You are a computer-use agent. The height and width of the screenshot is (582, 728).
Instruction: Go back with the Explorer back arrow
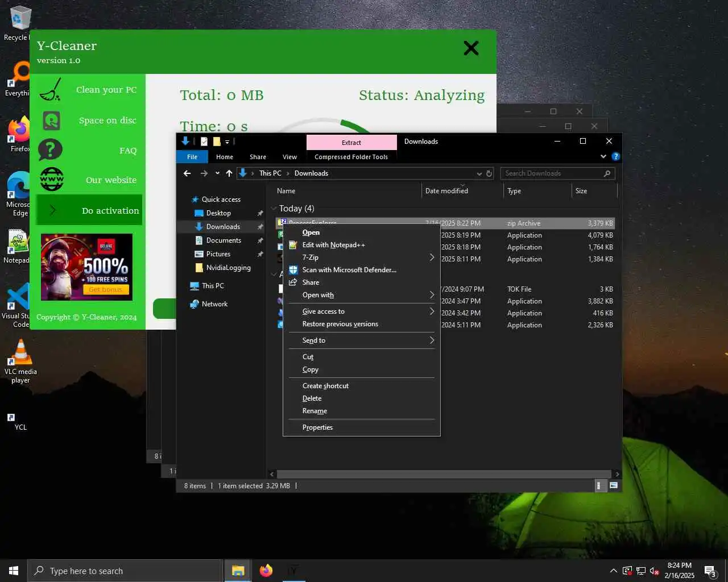pos(187,173)
